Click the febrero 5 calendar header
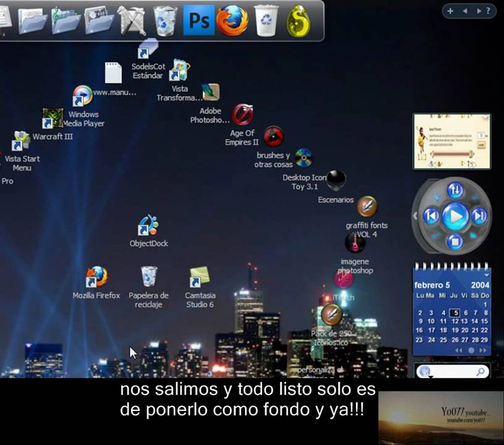Viewport: 504px width, 445px height. (432, 285)
